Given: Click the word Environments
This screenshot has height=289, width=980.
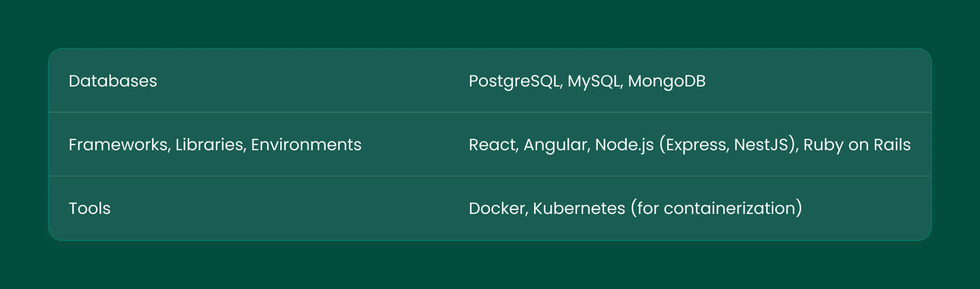Looking at the screenshot, I should (306, 145).
